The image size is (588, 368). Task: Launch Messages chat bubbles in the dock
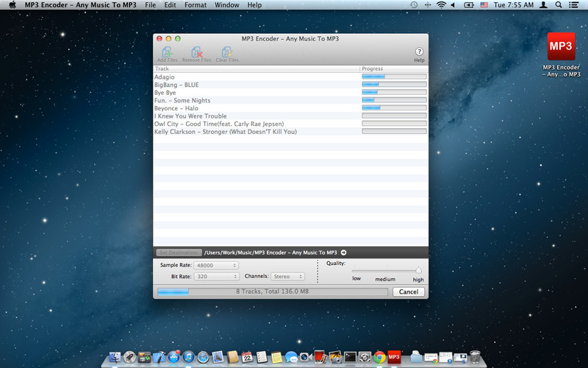click(291, 357)
